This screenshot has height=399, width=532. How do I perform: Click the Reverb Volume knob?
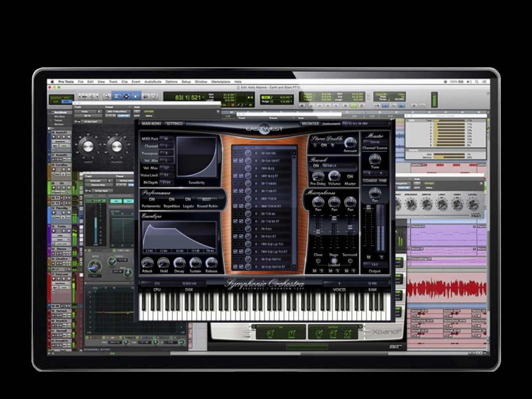point(334,176)
